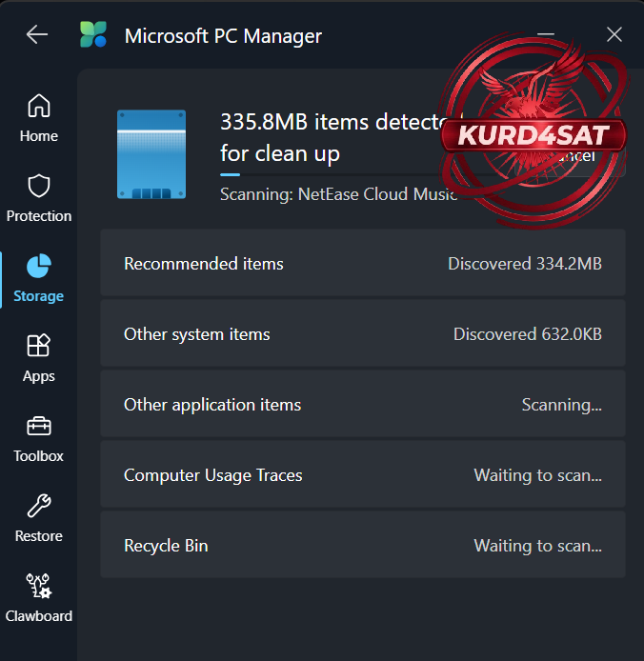This screenshot has height=661, width=644.
Task: Open the Restore wrench icon
Action: pyautogui.click(x=39, y=517)
